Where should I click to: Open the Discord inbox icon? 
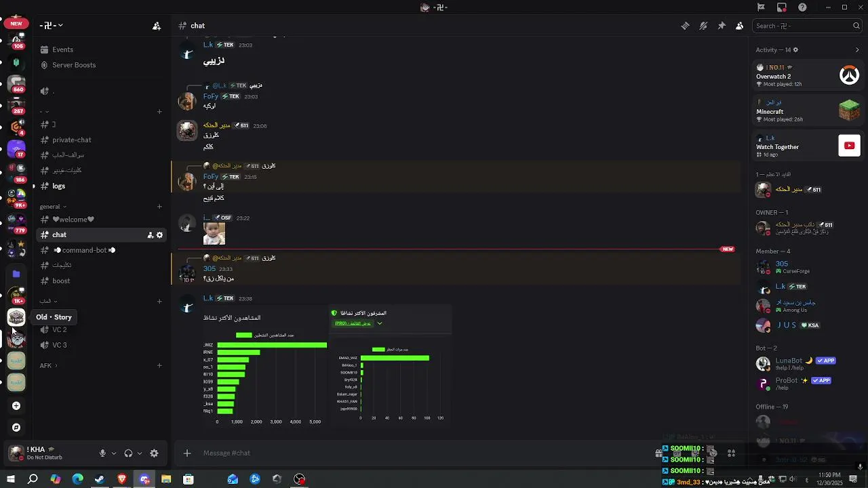pyautogui.click(x=782, y=7)
